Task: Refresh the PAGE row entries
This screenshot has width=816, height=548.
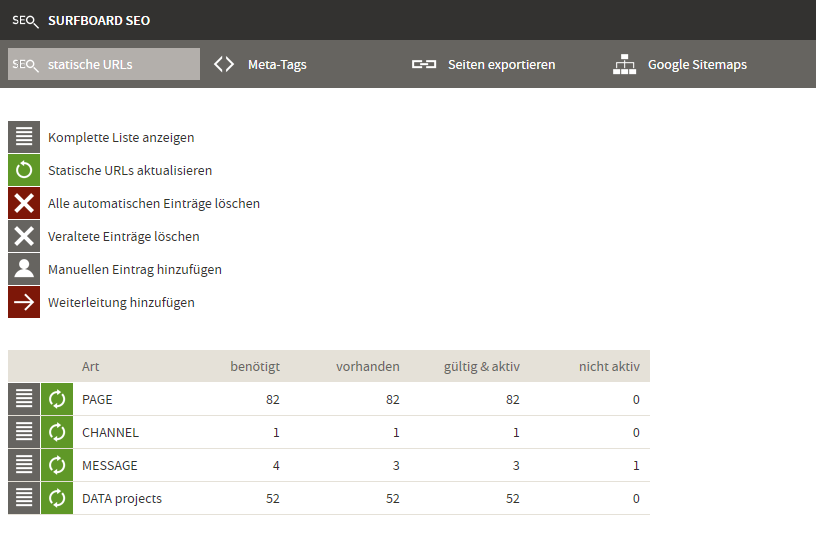Action: pyautogui.click(x=57, y=399)
